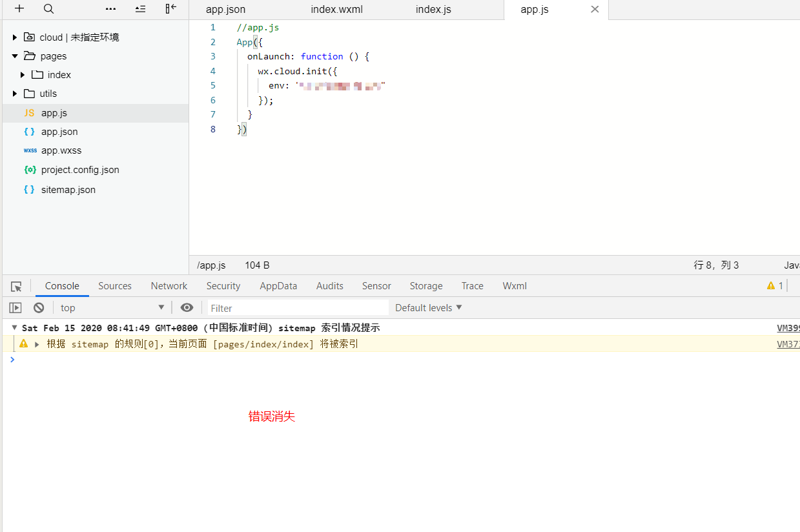800x532 pixels.
Task: Click cloud 未指定环境 environment selector
Action: pyautogui.click(x=73, y=37)
